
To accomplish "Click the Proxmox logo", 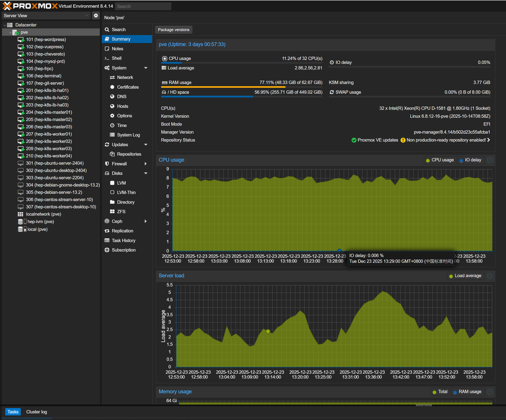I will [x=30, y=6].
